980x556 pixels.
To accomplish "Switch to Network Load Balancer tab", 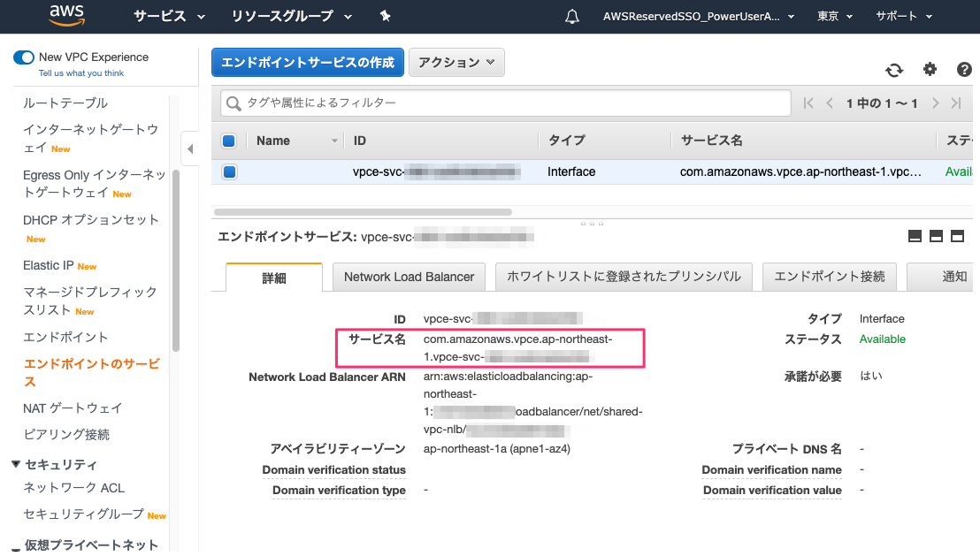I will tap(409, 277).
